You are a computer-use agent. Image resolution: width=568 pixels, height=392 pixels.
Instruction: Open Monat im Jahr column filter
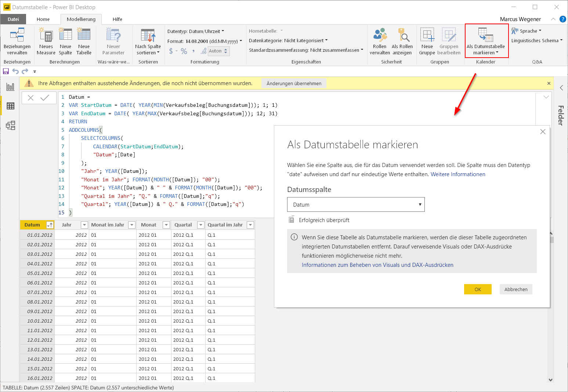[132, 225]
